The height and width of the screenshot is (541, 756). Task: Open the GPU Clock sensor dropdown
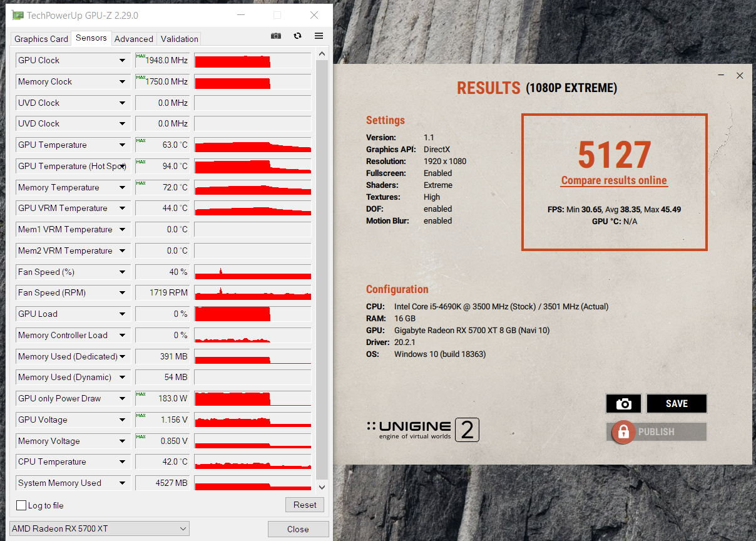[x=122, y=61]
